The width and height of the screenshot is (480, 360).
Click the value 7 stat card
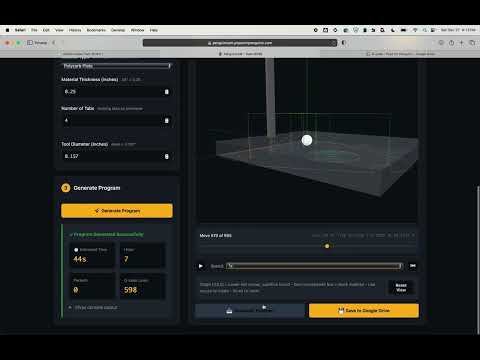tap(143, 255)
